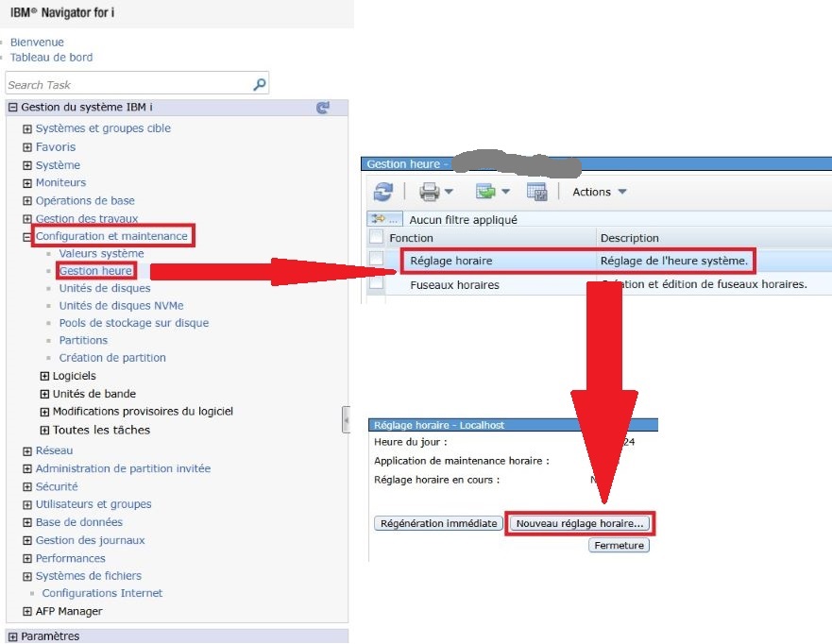Open the Tableau de bord link
Image resolution: width=832 pixels, height=644 pixels.
[51, 57]
